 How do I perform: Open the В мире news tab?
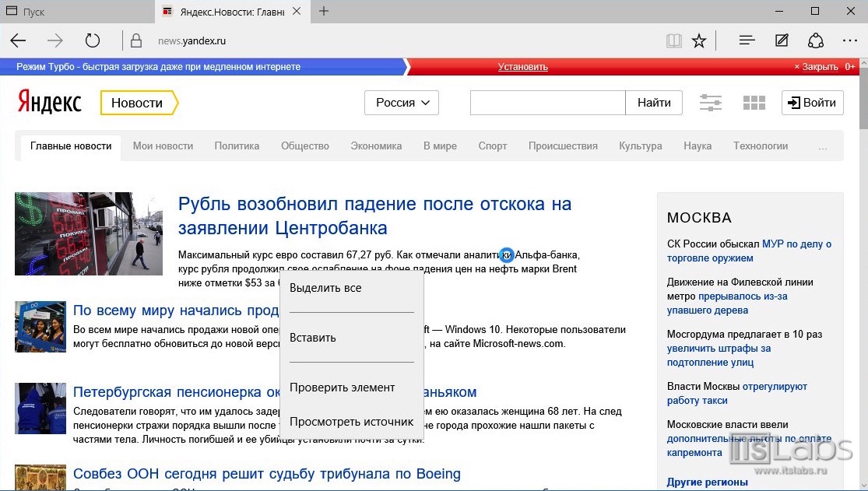click(x=440, y=146)
